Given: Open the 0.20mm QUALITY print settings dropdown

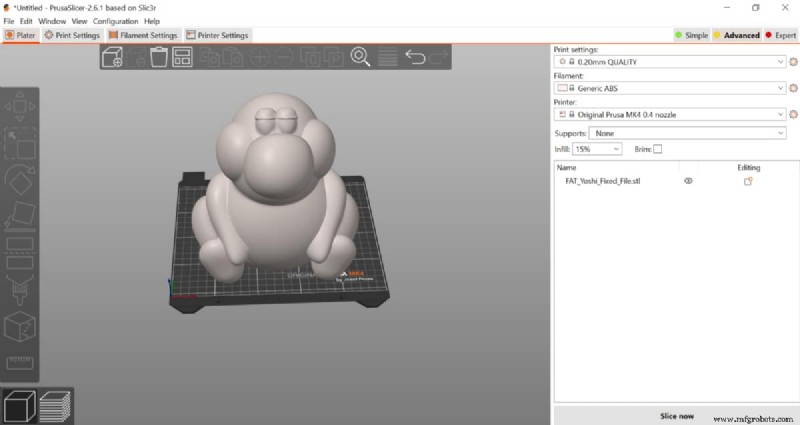Looking at the screenshot, I should click(x=670, y=62).
